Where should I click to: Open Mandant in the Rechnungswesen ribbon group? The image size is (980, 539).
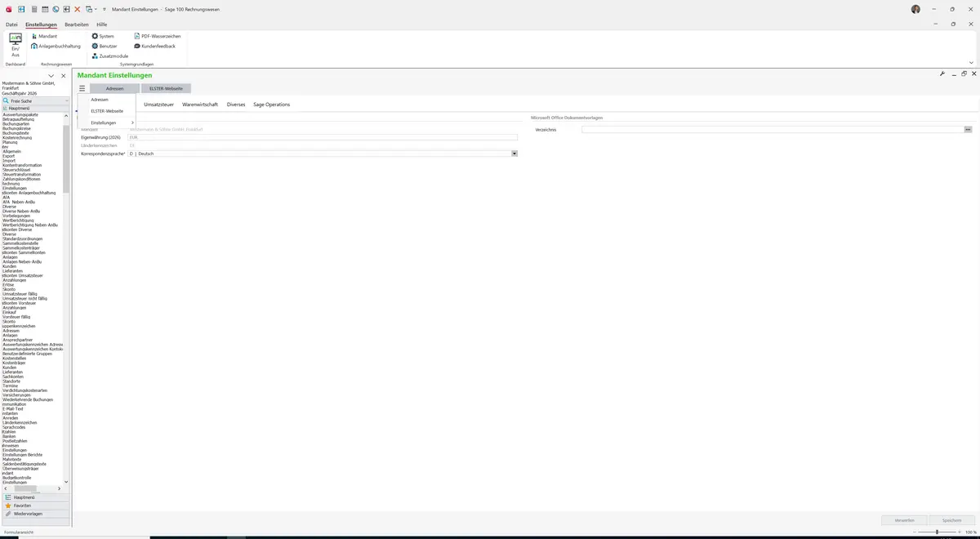tap(44, 37)
